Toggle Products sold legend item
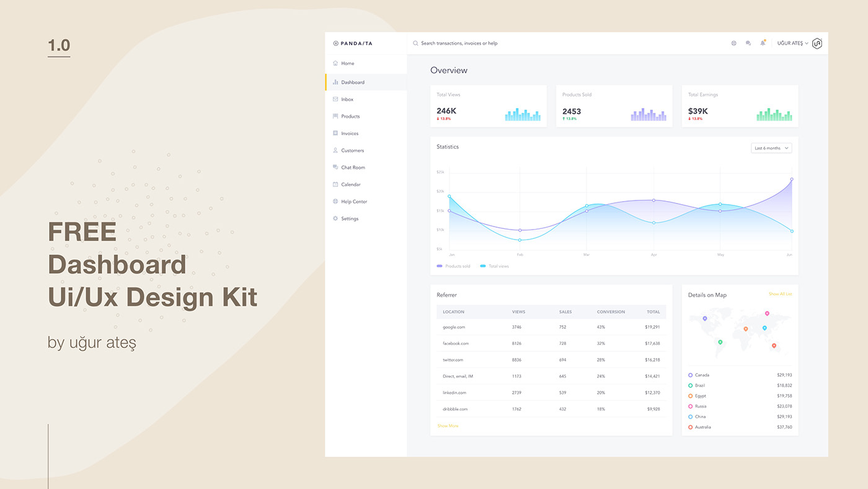The image size is (868, 489). [x=453, y=266]
